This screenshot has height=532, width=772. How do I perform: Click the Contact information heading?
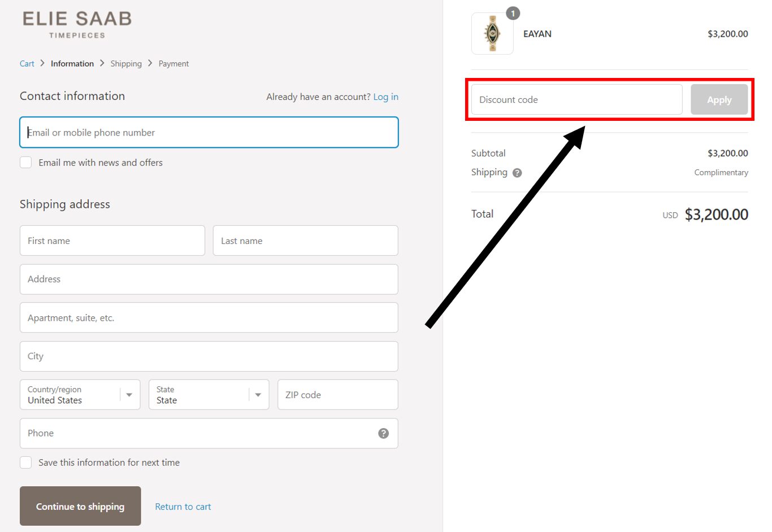pyautogui.click(x=72, y=96)
